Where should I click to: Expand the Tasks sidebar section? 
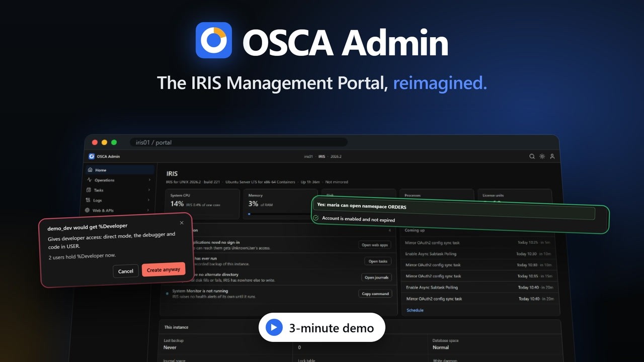click(149, 190)
